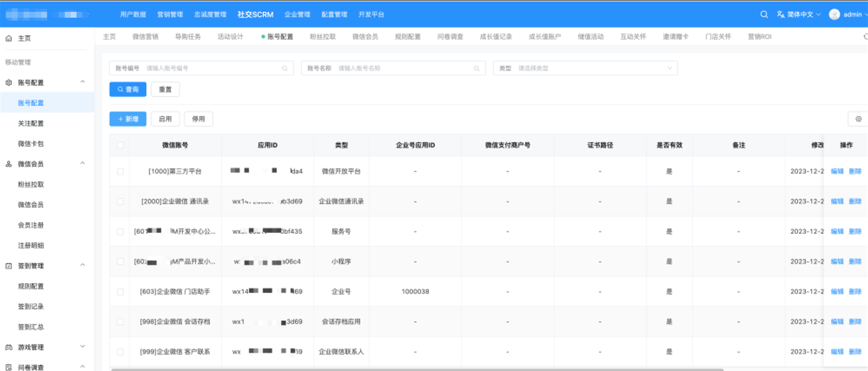
Task: Open the 配置管理 top menu
Action: [x=334, y=14]
